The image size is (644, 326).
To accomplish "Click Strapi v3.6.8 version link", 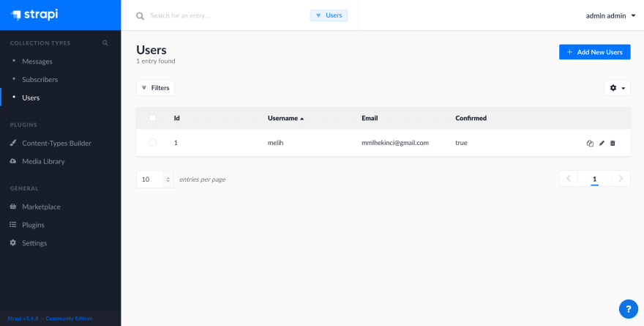I will 50,318.
